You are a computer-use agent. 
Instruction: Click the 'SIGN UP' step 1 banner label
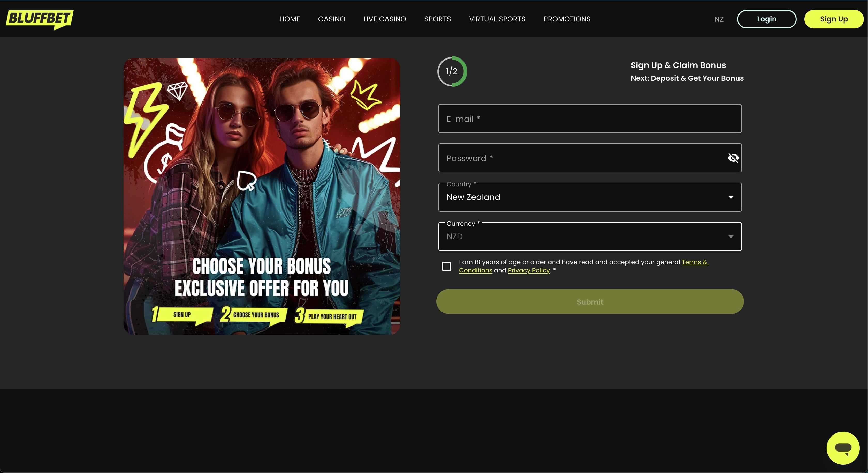coord(182,315)
